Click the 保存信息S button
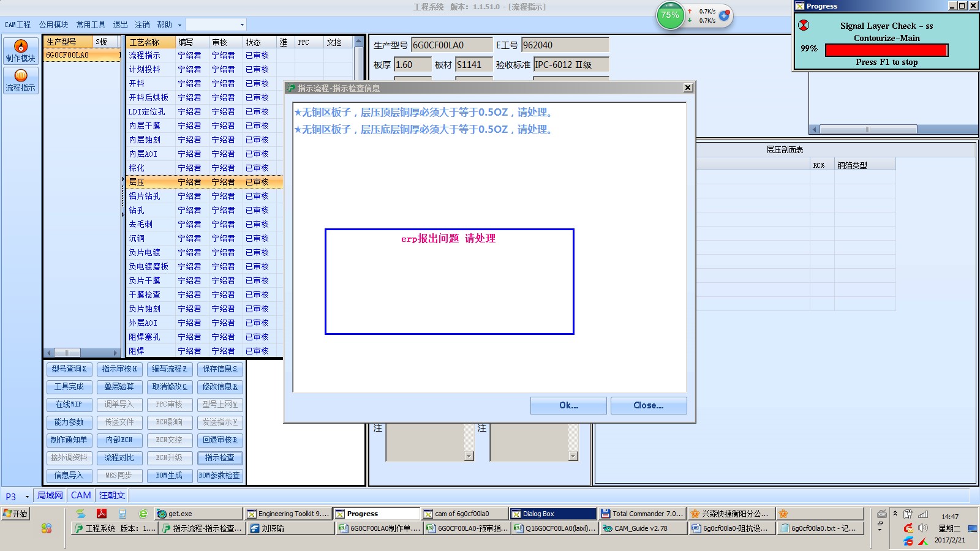980x551 pixels. point(220,369)
